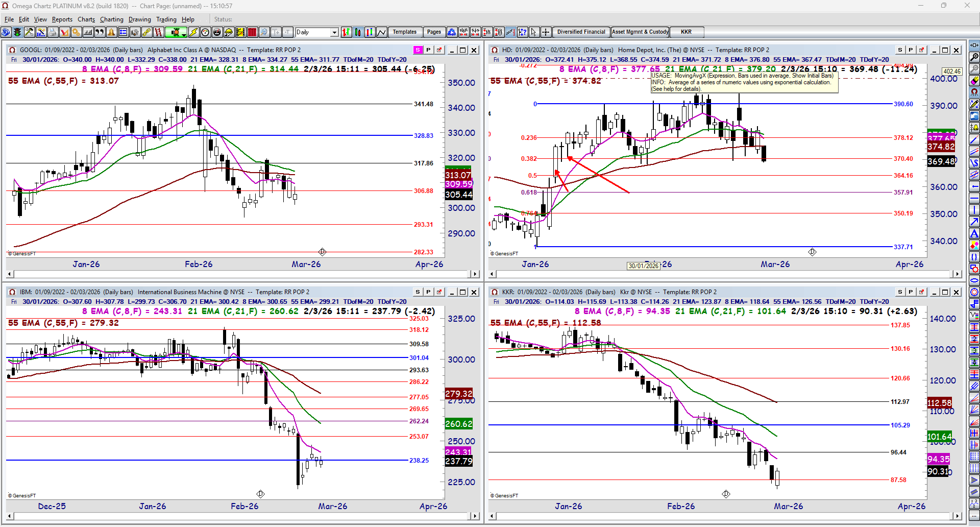Open IBM chart window icon menu
The image size is (980, 527).
click(x=12, y=292)
